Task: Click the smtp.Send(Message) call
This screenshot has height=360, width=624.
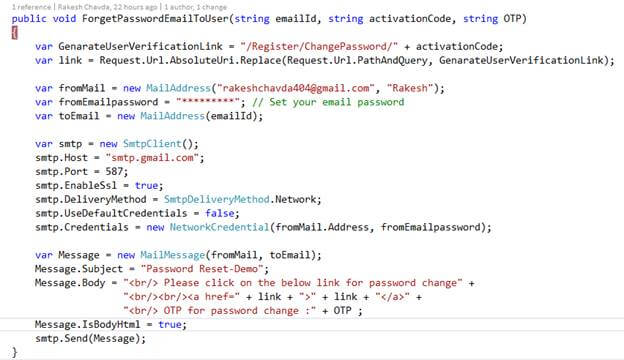Action: tap(90, 339)
